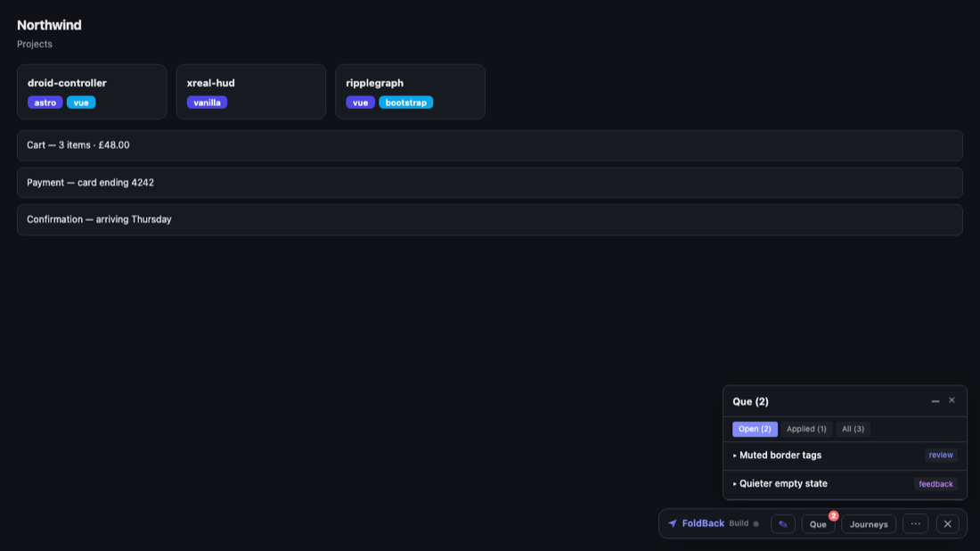Open the three-dots more options button

coord(916,524)
